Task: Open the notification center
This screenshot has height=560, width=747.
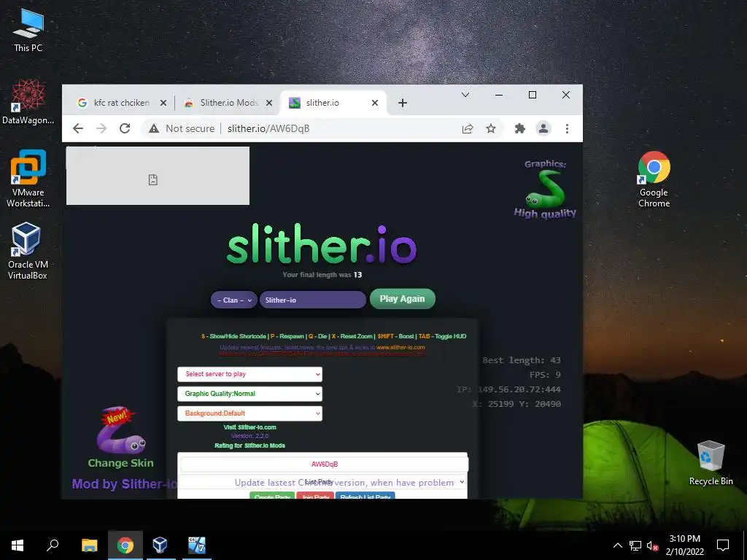Action: [x=723, y=545]
